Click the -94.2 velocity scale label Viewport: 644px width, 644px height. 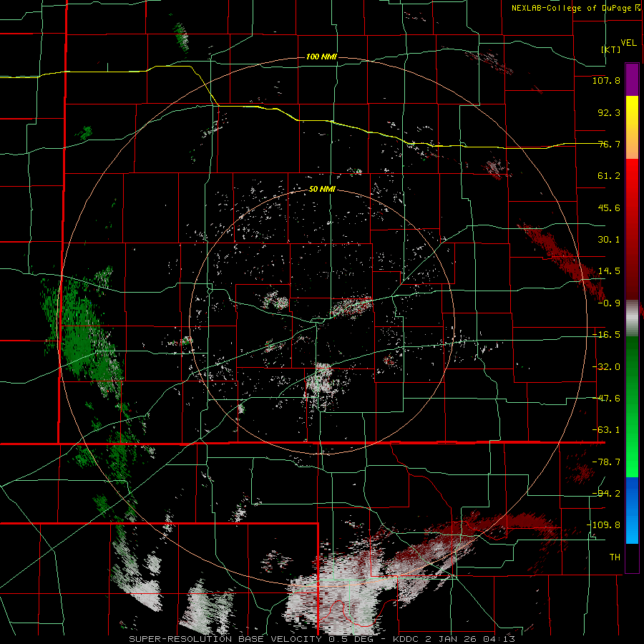coord(606,493)
